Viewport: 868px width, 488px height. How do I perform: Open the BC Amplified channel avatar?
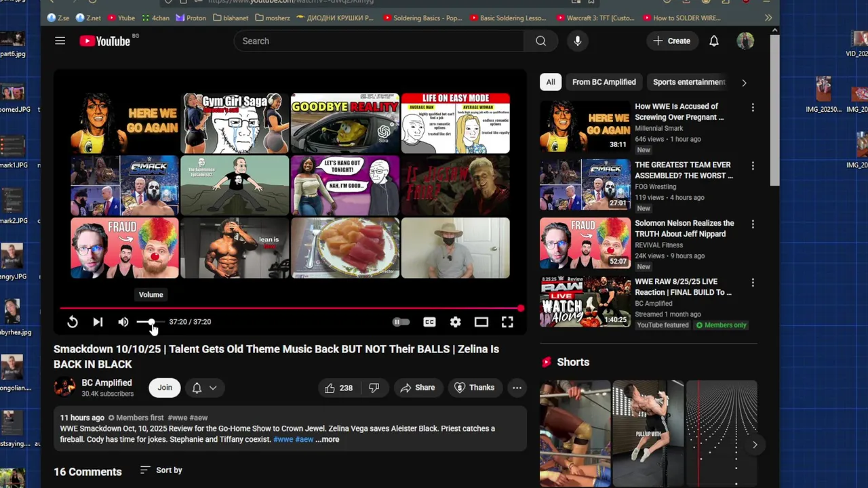[64, 388]
